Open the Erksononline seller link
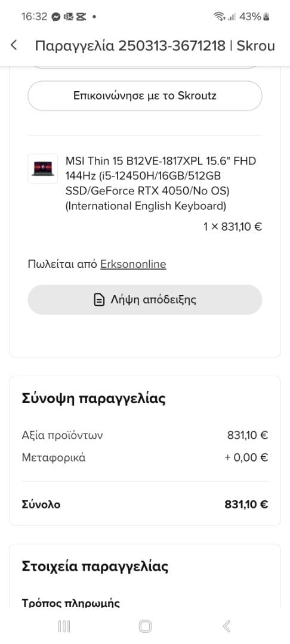Viewport: 290px width, 644px height. coord(133,264)
